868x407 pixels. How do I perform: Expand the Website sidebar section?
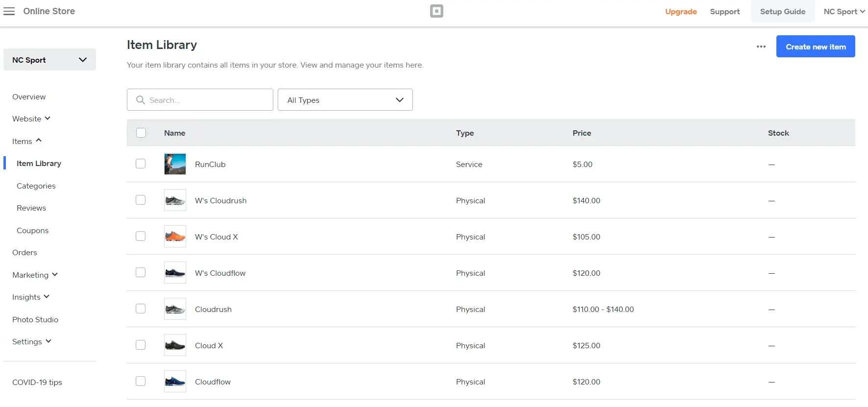tap(31, 119)
